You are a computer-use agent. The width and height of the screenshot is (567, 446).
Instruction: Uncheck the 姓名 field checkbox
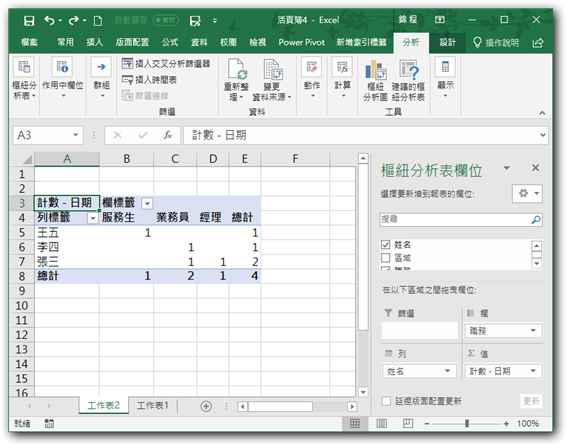click(385, 245)
